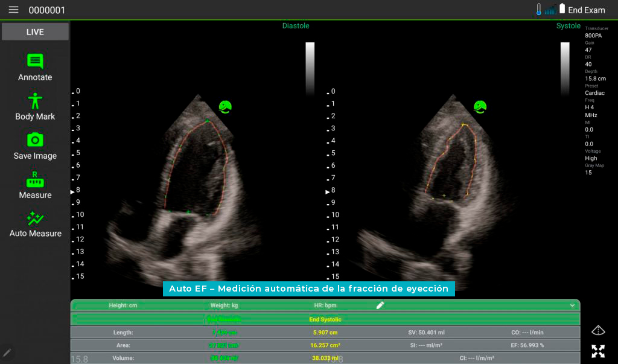The height and width of the screenshot is (364, 618).
Task: Start Auto Measure
Action: point(35,219)
